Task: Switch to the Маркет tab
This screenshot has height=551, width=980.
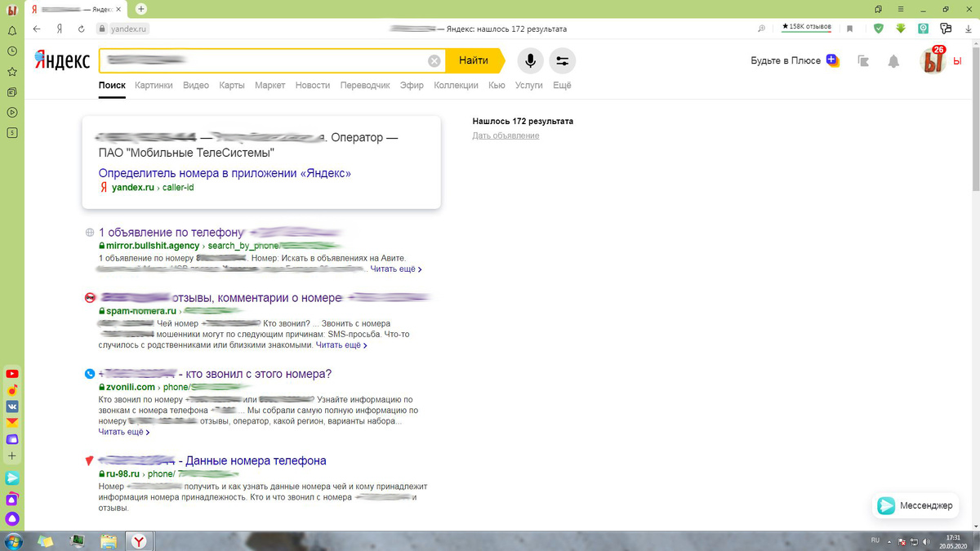Action: (x=269, y=85)
